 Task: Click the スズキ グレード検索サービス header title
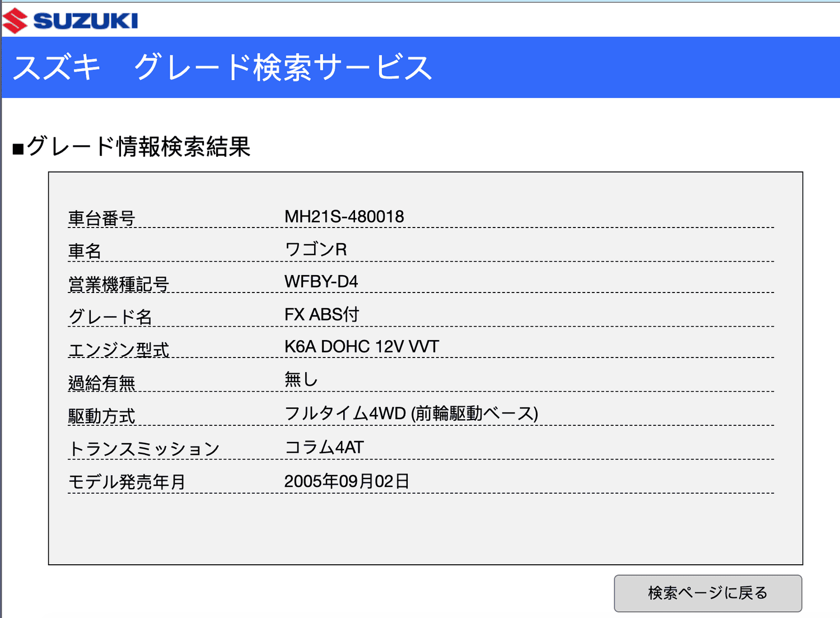[222, 67]
